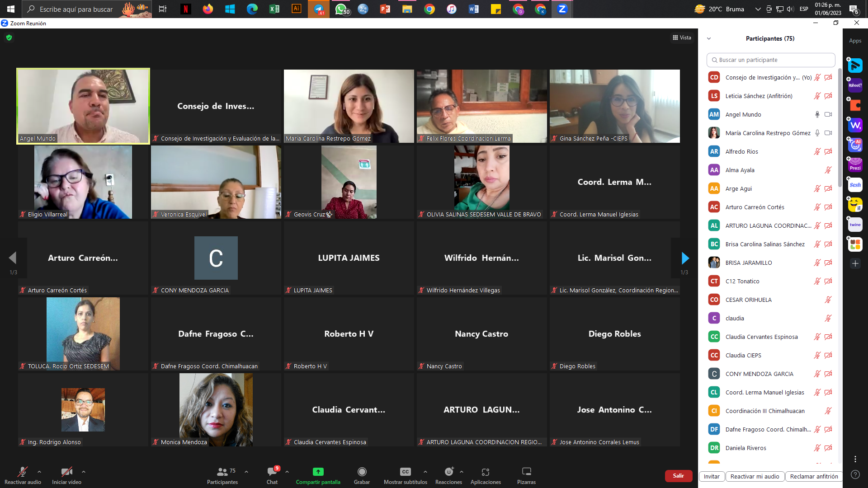Click the Buscar un participante field
The image size is (868, 488).
point(770,60)
